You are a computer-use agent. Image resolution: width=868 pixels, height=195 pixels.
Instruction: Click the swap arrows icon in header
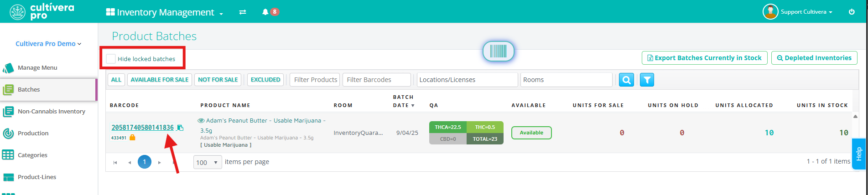(x=243, y=12)
